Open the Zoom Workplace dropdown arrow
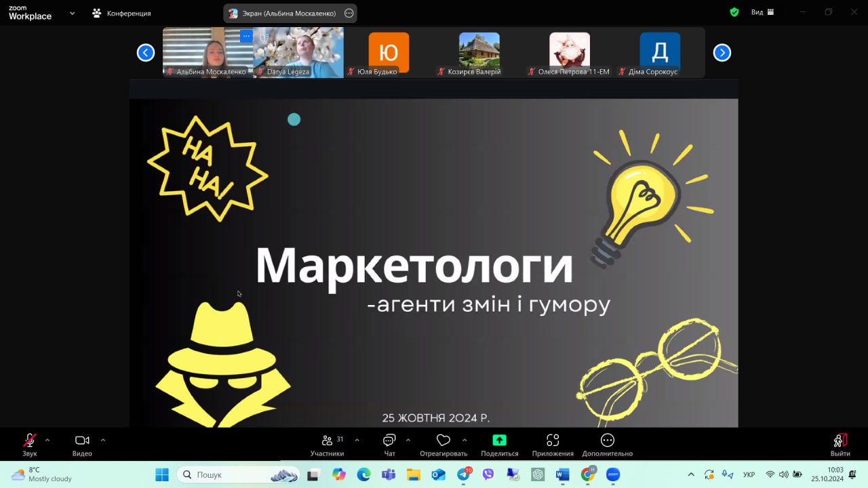The image size is (868, 488). tap(73, 13)
